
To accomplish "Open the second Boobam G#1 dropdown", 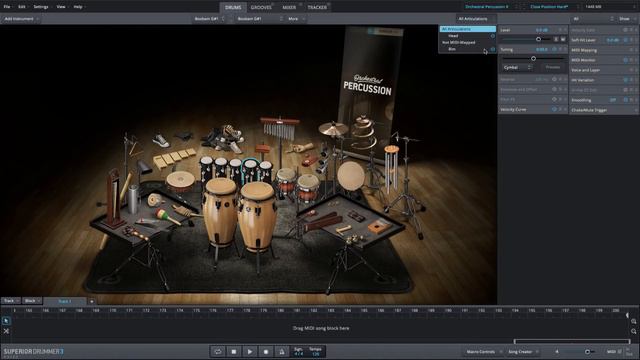I will tap(260, 19).
